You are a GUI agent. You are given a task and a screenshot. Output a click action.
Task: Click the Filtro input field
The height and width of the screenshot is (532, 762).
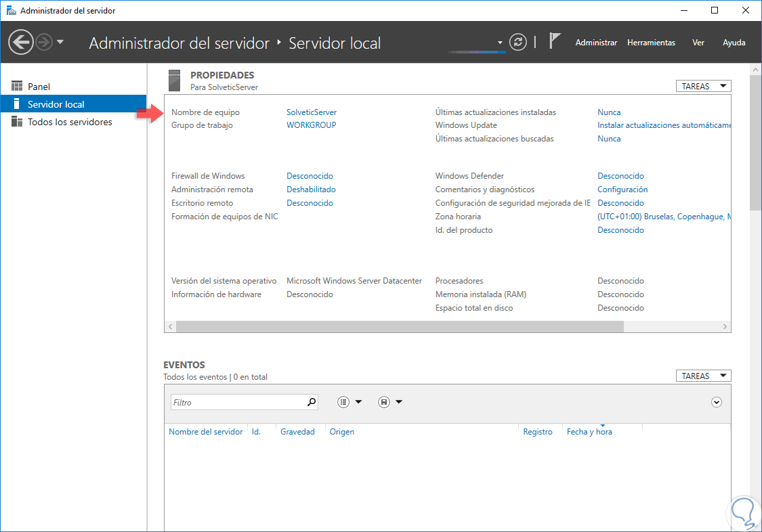pos(237,402)
